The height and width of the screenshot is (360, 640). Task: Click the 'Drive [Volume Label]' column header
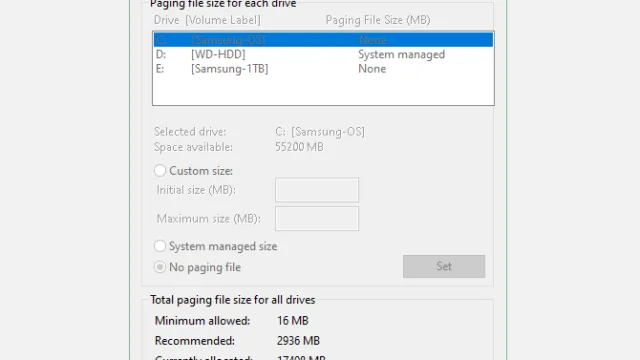[207, 20]
